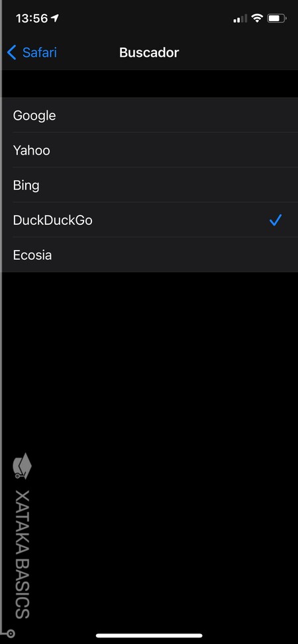Tap empty black area below the list
The height and width of the screenshot is (644, 298).
165,411
